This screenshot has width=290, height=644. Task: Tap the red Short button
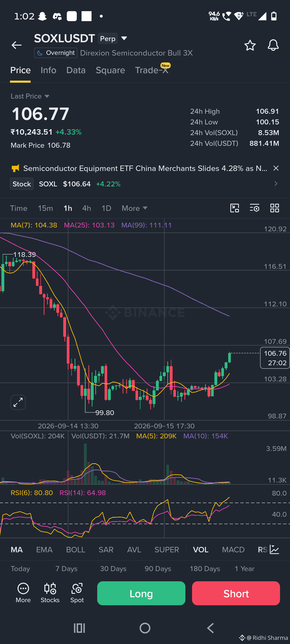(x=236, y=593)
